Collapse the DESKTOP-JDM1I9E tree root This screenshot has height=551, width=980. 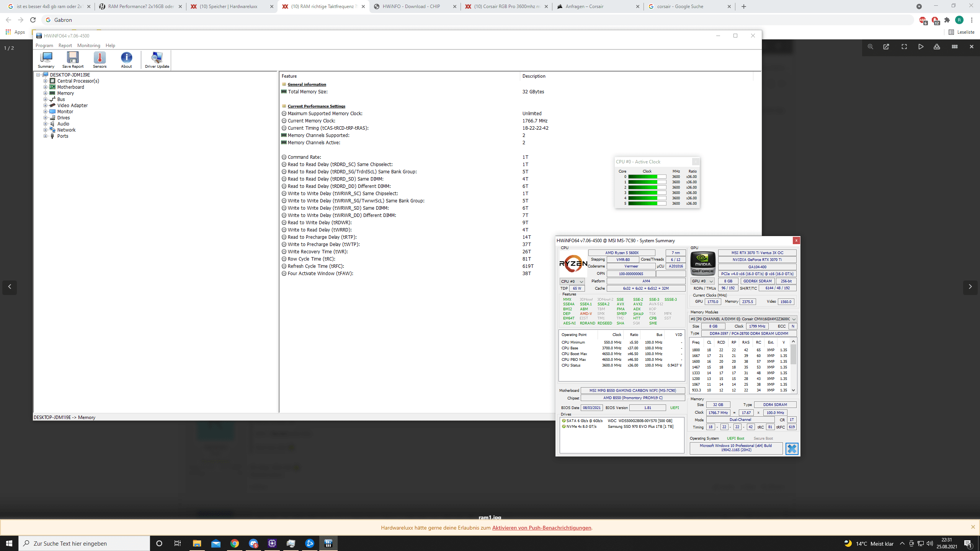coord(38,75)
